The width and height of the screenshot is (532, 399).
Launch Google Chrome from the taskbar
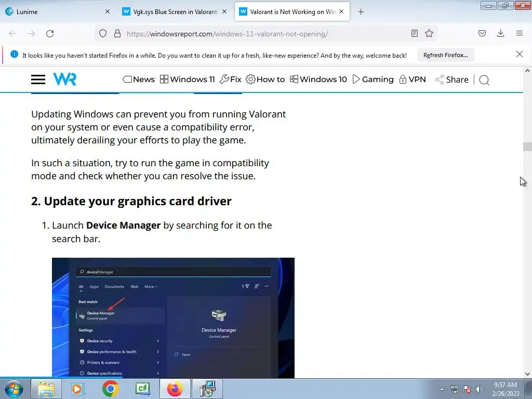coord(110,389)
